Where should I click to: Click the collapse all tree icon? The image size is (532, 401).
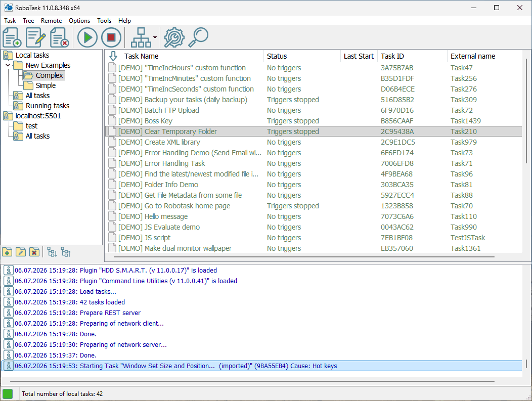tap(65, 252)
